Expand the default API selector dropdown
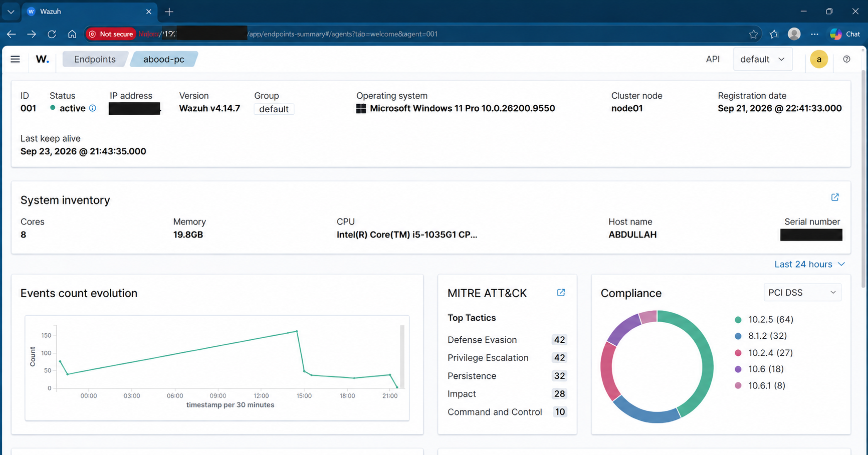The image size is (868, 455). click(763, 59)
